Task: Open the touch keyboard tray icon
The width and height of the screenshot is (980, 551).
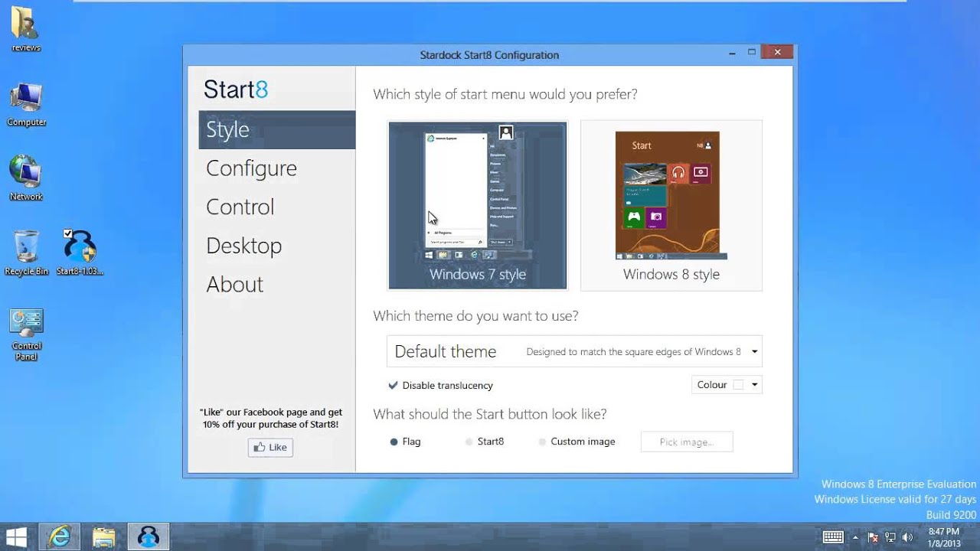Action: 833,536
